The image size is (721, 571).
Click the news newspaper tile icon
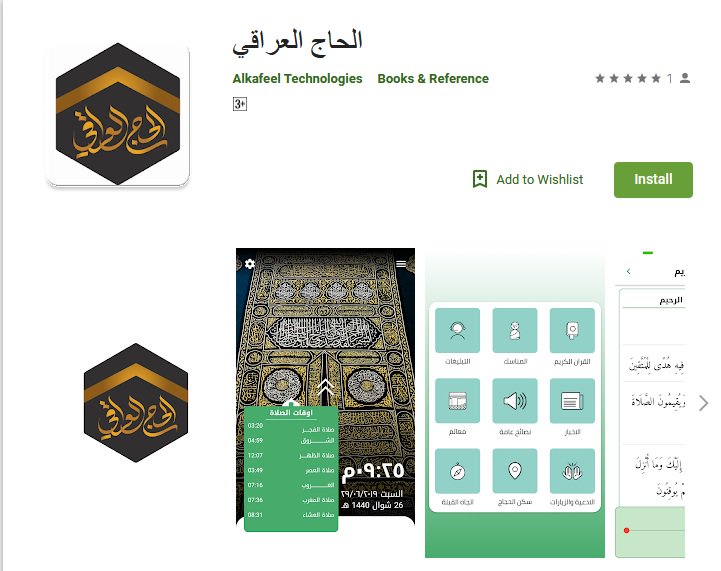point(572,401)
